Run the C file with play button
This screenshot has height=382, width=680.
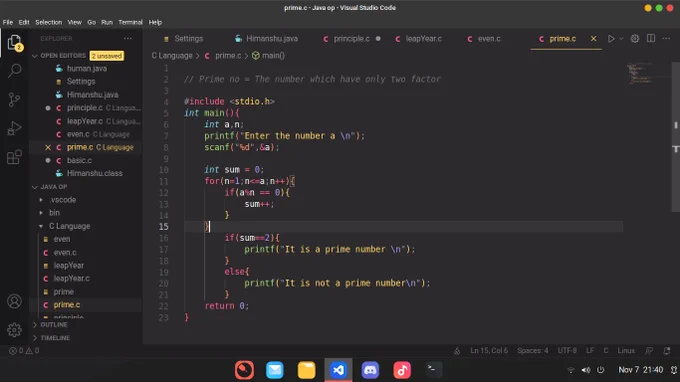pyautogui.click(x=611, y=39)
